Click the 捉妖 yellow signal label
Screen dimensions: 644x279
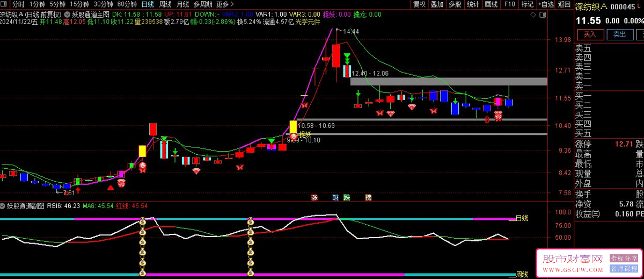pyautogui.click(x=305, y=134)
